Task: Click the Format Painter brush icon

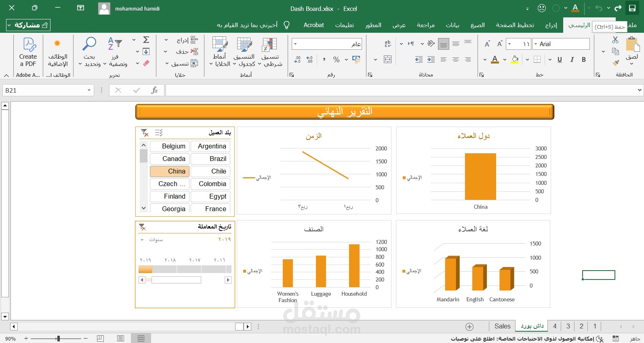Action: click(x=615, y=63)
